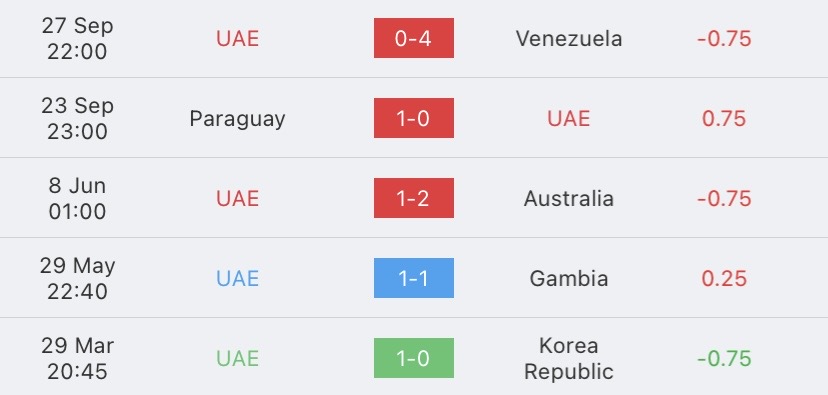Image resolution: width=828 pixels, height=395 pixels.
Task: Open the 0-4 score for UAE vs Venezuela
Action: [x=413, y=38]
